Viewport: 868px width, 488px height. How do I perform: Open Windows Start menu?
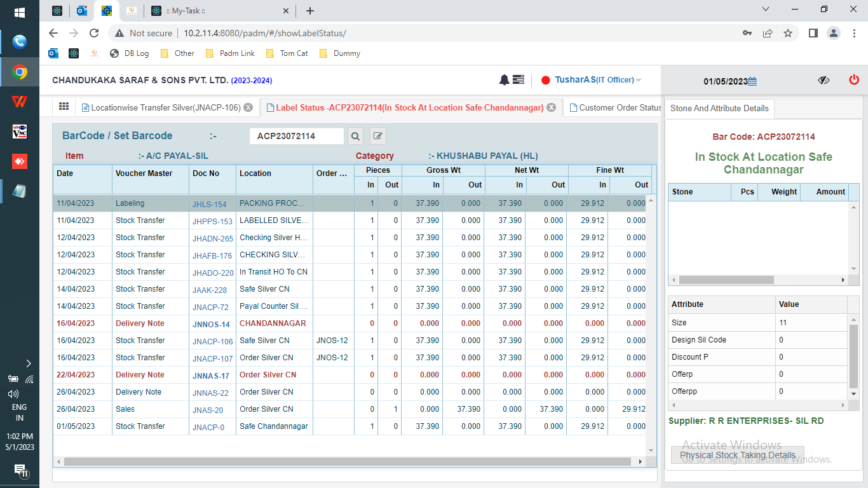click(19, 12)
